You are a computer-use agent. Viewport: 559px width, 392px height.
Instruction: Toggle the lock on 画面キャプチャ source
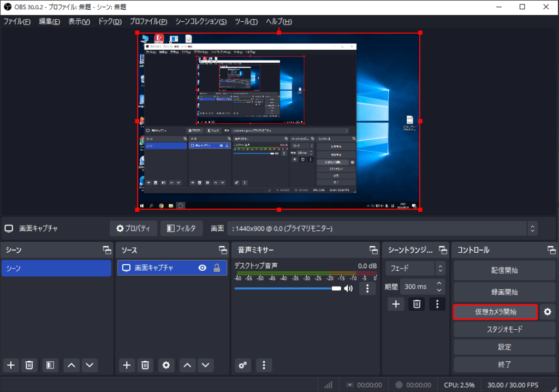(x=217, y=268)
